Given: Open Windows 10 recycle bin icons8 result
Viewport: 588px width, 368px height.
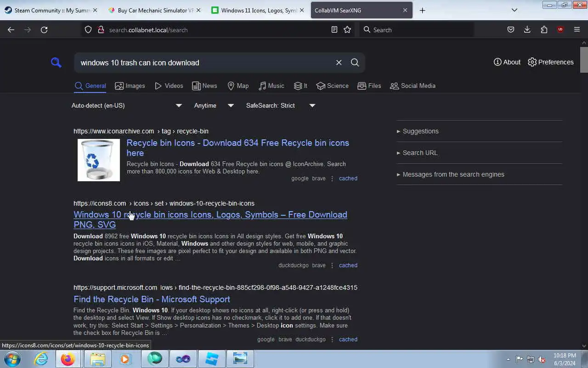Looking at the screenshot, I should [x=210, y=219].
